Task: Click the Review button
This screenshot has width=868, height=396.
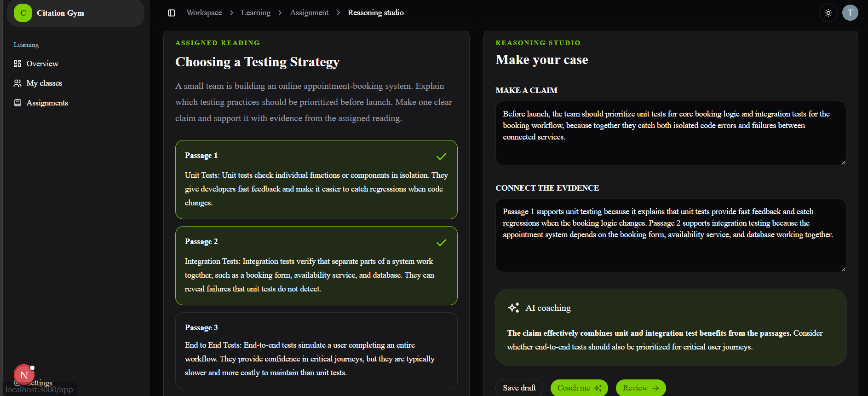Action: pos(641,388)
